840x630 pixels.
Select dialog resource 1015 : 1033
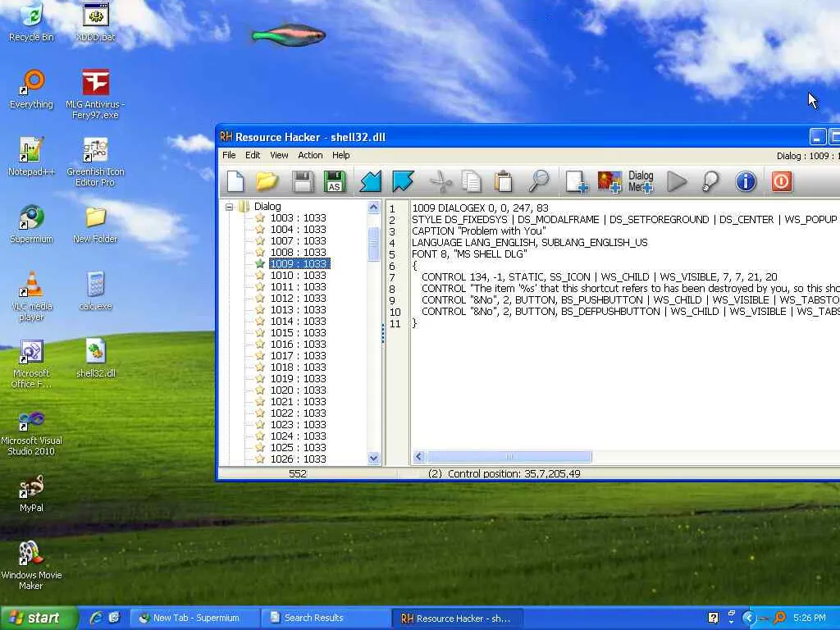[x=298, y=333]
